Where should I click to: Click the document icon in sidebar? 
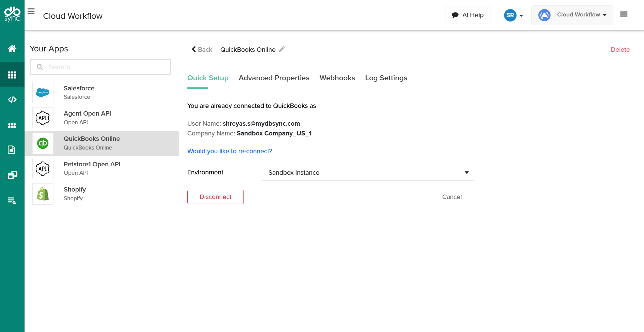(12, 150)
